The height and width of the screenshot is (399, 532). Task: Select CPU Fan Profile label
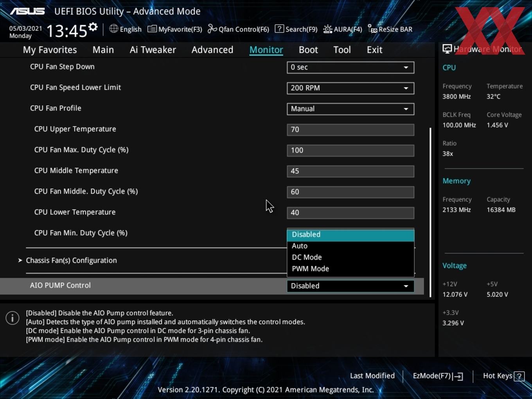point(56,108)
